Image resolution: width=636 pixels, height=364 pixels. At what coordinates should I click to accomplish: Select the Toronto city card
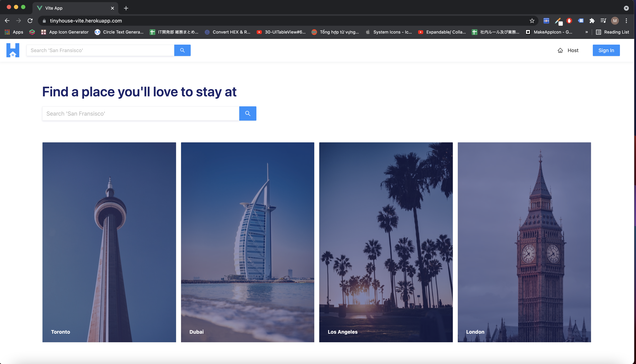point(109,242)
